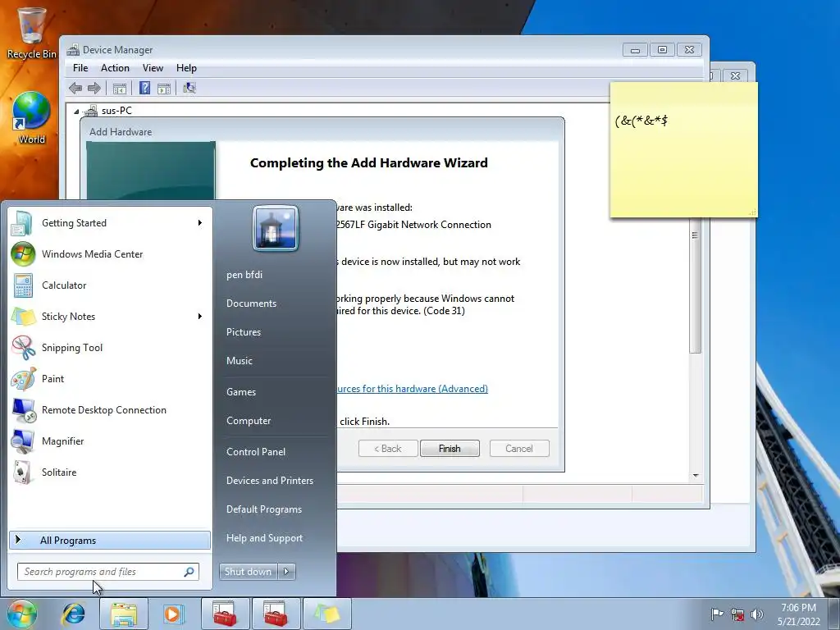Select sus-PC computer tree item
840x630 pixels.
tap(116, 111)
